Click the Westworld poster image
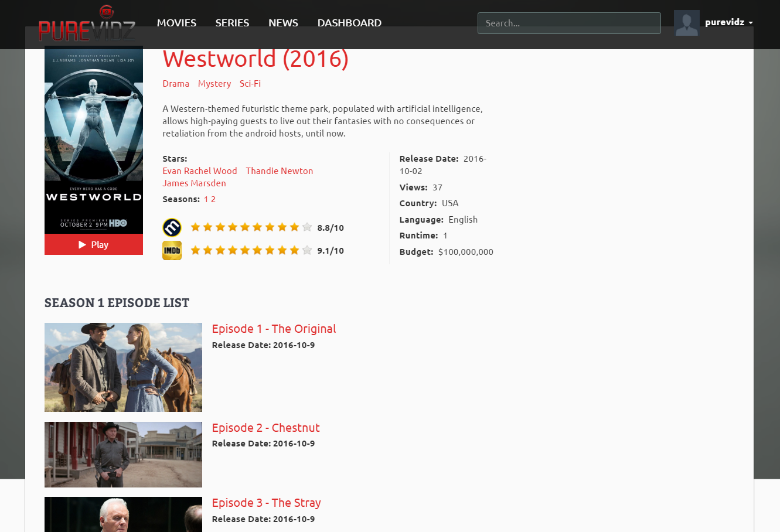This screenshot has height=532, width=780. coord(94,139)
